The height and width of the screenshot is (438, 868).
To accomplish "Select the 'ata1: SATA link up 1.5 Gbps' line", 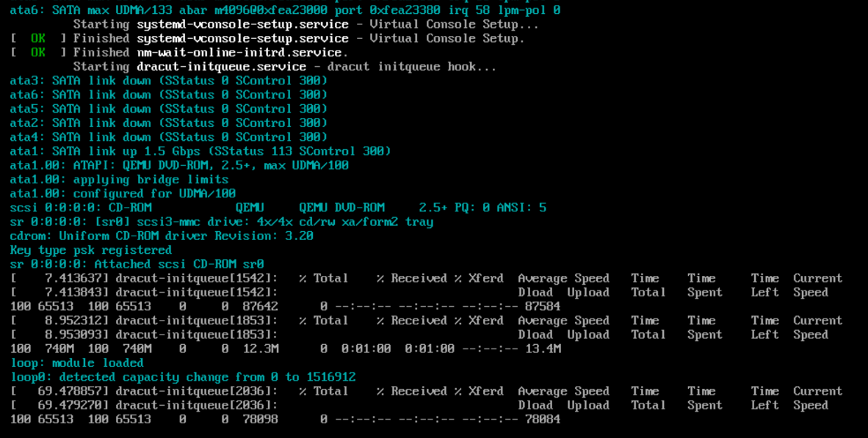I will click(x=200, y=151).
